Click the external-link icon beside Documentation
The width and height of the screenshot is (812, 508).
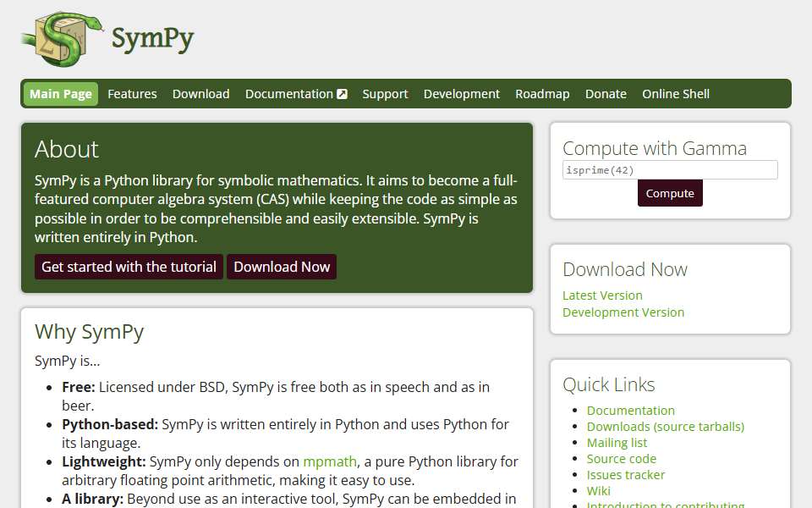click(343, 94)
